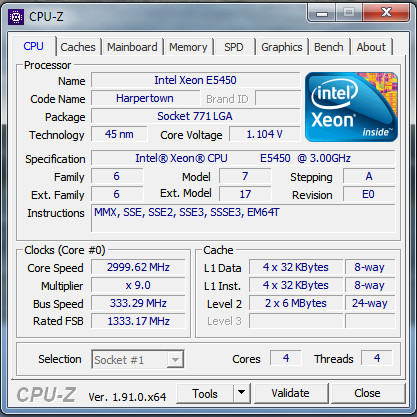Viewport: 417px width, 417px height.
Task: Open the Mainboard tab
Action: 132,47
